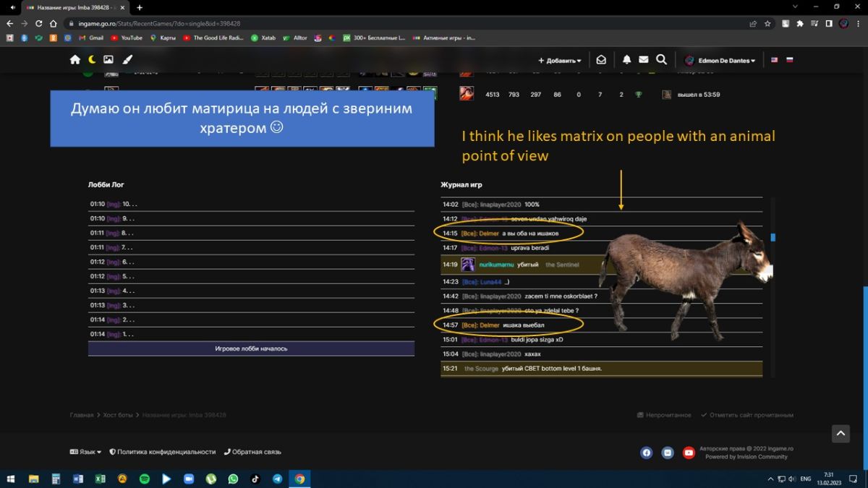Viewport: 868px width, 488px height.
Task: Open the messages envelope icon
Action: [x=643, y=60]
